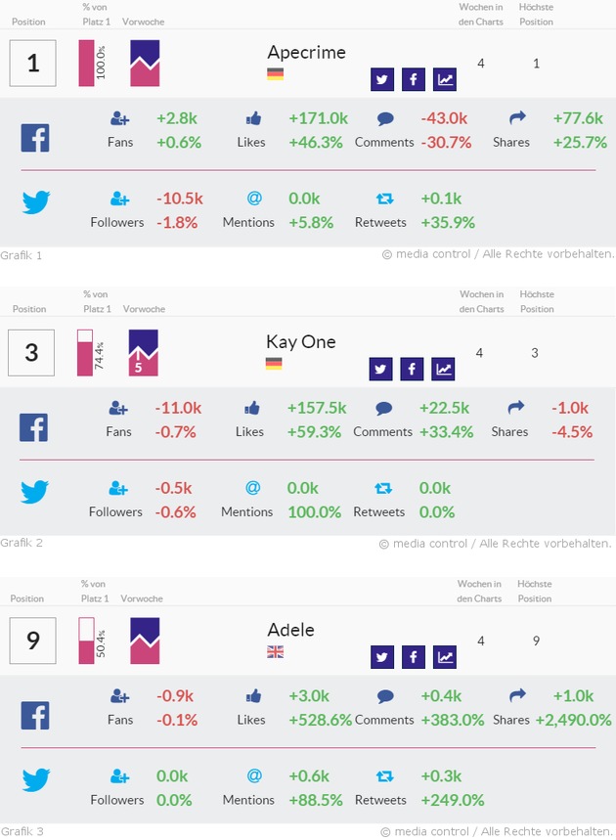Click the position 1 rank box
616x840 pixels.
click(33, 64)
